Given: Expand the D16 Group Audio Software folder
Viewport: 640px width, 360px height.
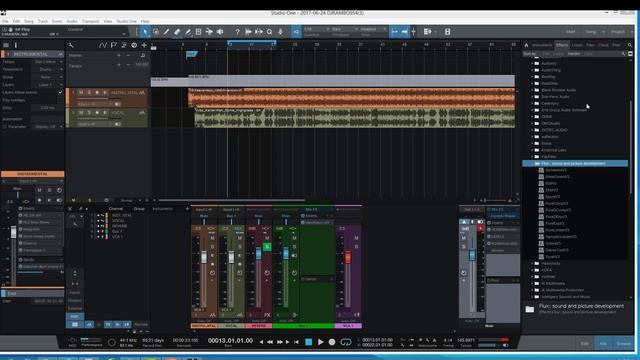Looking at the screenshot, I should coord(532,110).
